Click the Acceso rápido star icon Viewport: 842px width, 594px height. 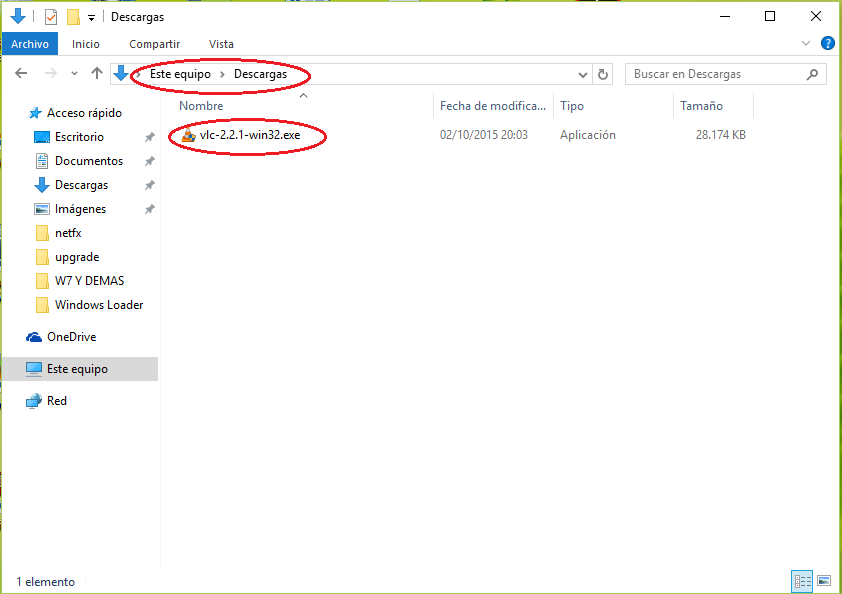tap(35, 113)
